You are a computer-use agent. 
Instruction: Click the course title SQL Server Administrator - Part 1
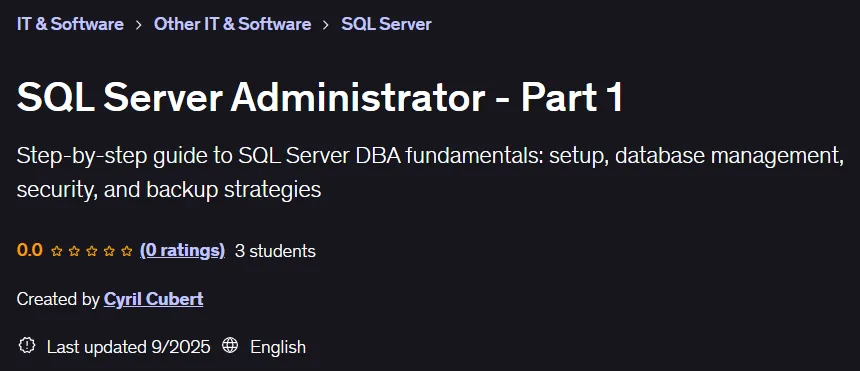click(320, 98)
